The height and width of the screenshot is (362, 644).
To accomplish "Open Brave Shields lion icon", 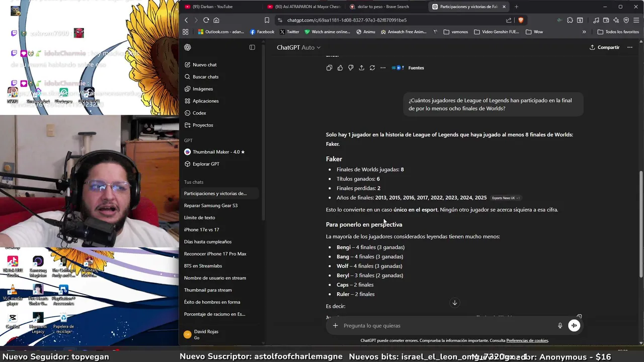I will 521,20.
